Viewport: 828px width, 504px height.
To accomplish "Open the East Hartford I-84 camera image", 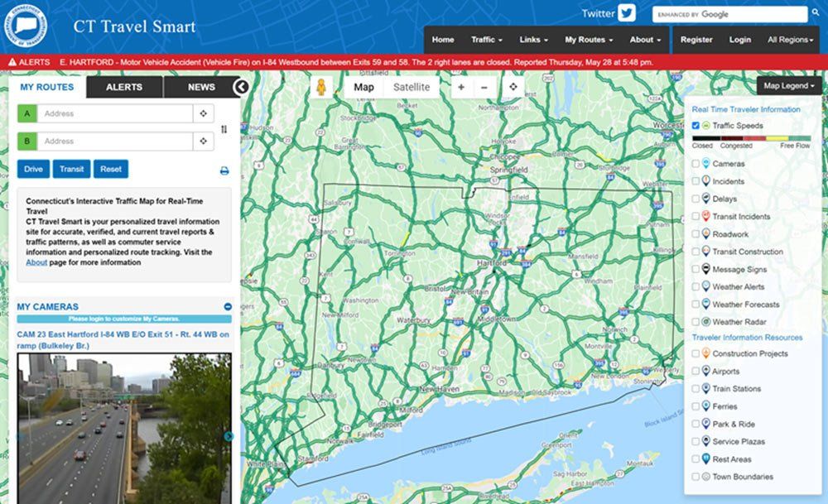I will coord(125,429).
